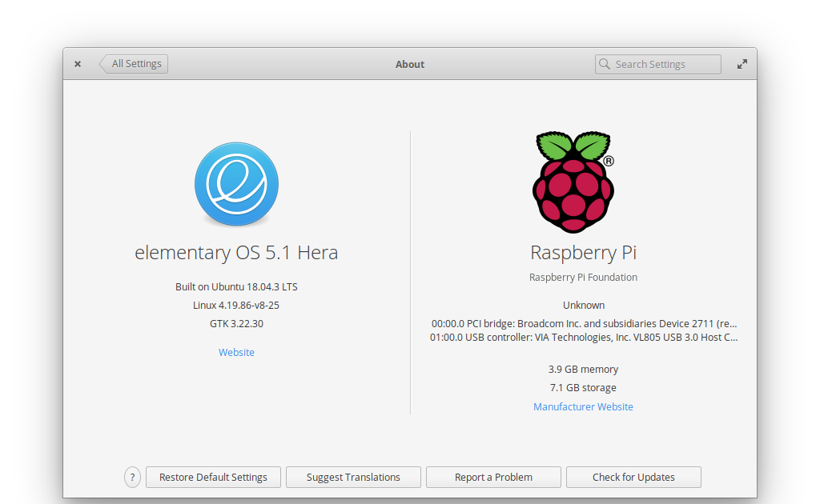This screenshot has height=504, width=820.
Task: Click Report a Problem
Action: (493, 477)
